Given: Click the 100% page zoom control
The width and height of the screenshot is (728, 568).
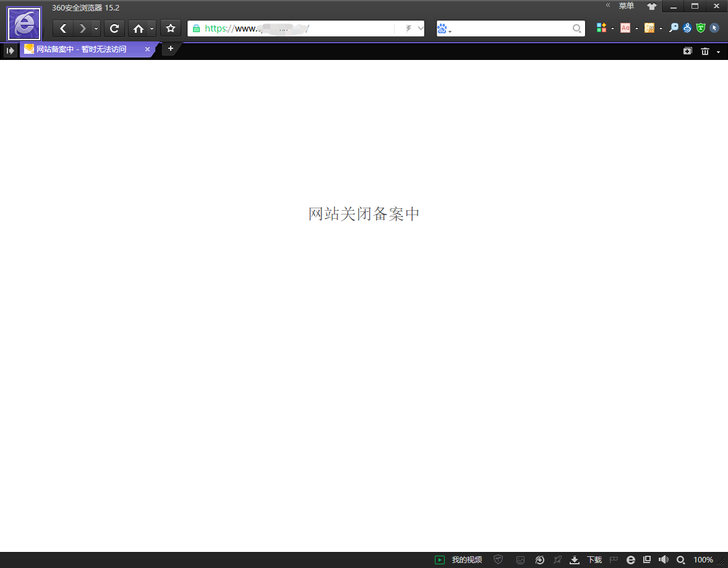Looking at the screenshot, I should (703, 560).
